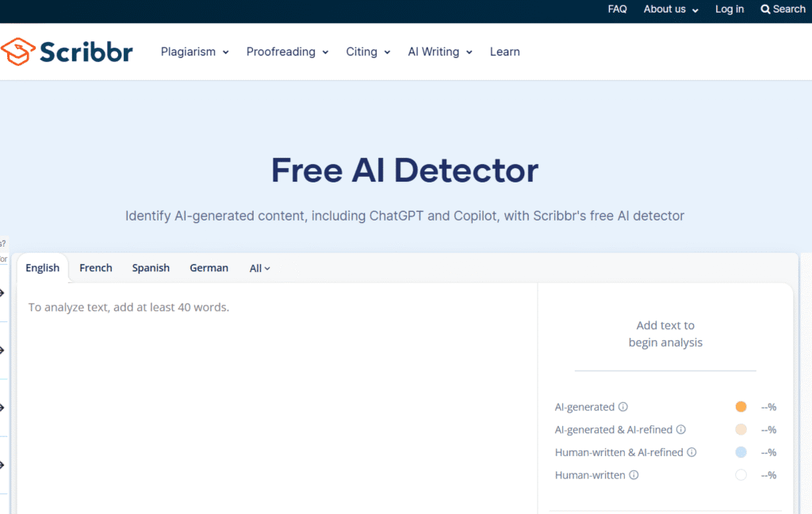Select the German language tab

(x=209, y=268)
